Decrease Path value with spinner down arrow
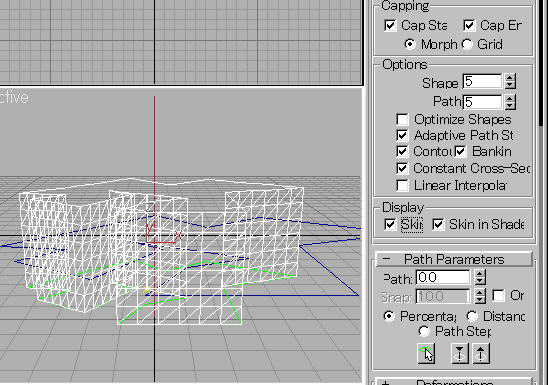The width and height of the screenshot is (548, 385). point(480,281)
